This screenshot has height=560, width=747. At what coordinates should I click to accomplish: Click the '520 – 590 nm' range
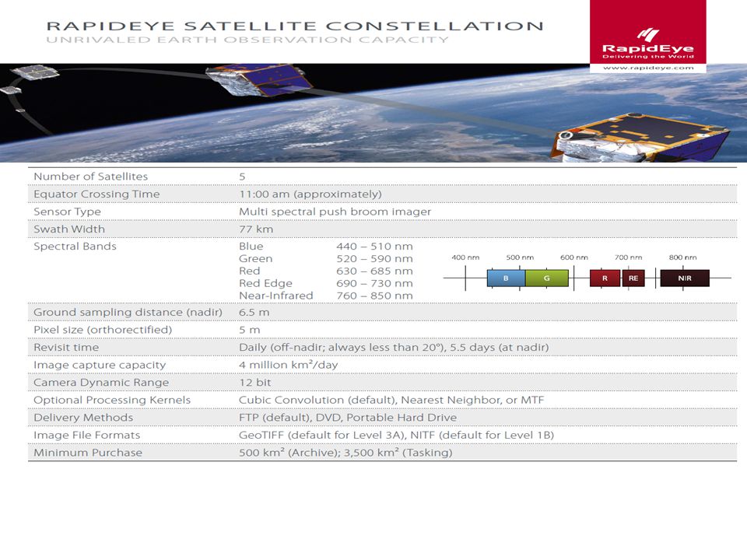coord(374,258)
